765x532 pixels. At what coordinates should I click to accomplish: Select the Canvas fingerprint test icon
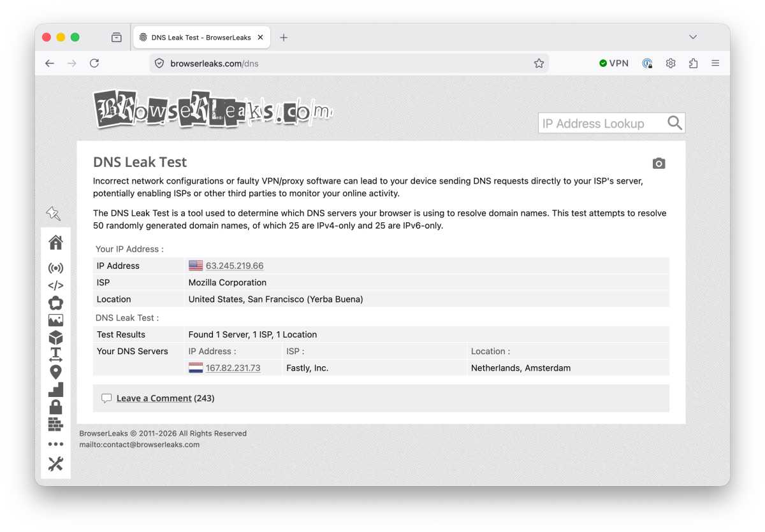(x=55, y=303)
